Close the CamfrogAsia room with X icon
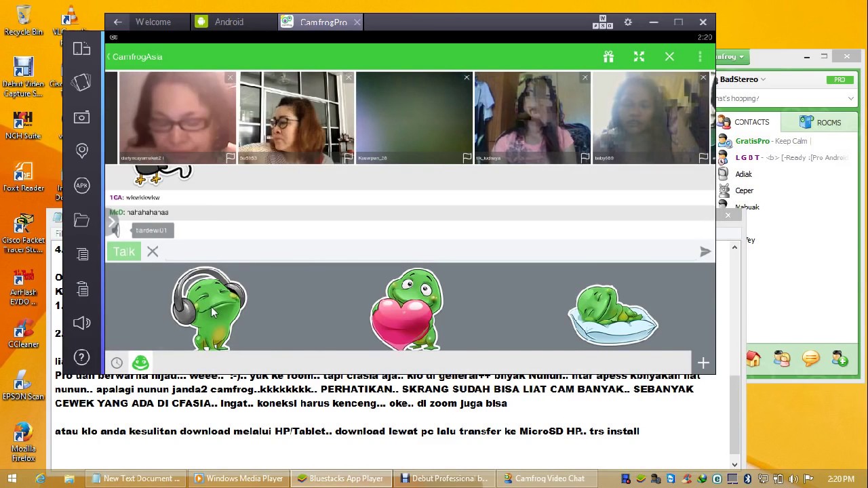 pos(669,57)
